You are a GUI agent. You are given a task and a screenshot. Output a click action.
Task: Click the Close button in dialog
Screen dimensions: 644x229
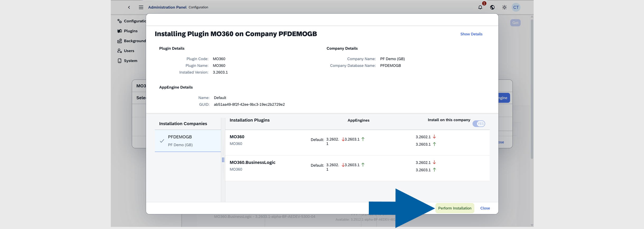tap(485, 208)
